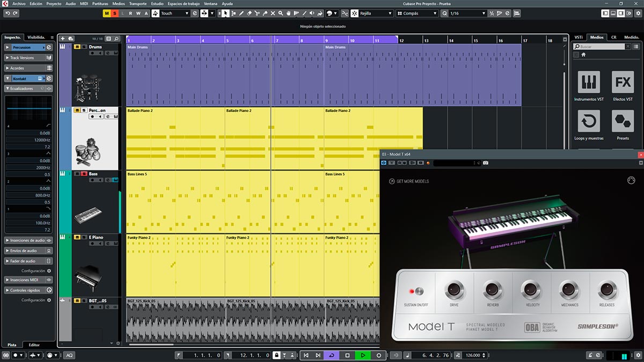644x362 pixels.
Task: Click GET MORE MODELS link
Action: click(x=409, y=181)
